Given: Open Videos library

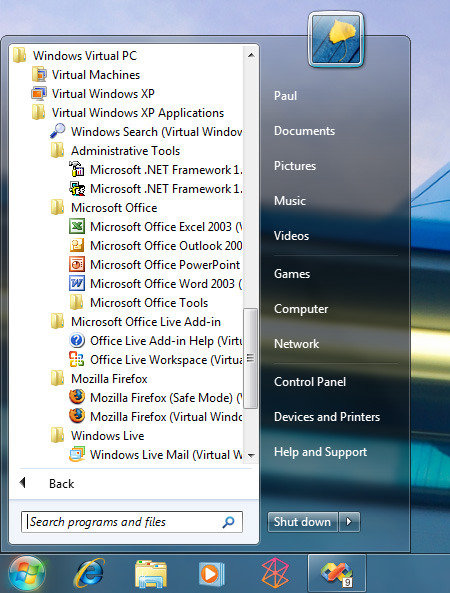Looking at the screenshot, I should [x=291, y=236].
